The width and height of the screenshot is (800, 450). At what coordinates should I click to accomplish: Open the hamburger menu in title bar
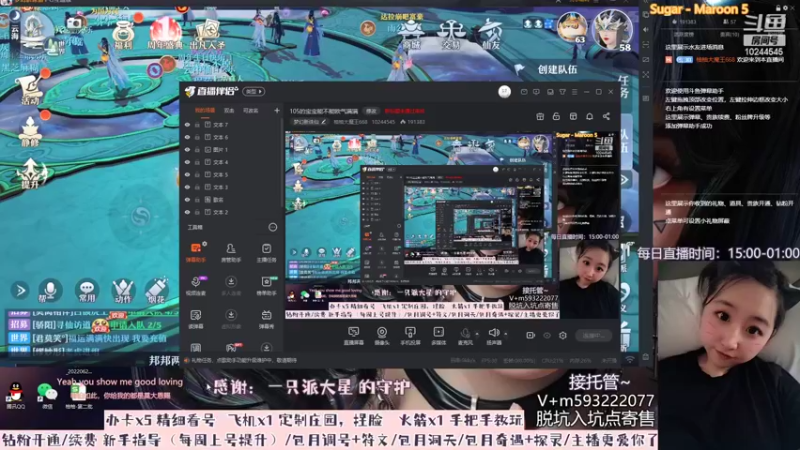pos(574,92)
